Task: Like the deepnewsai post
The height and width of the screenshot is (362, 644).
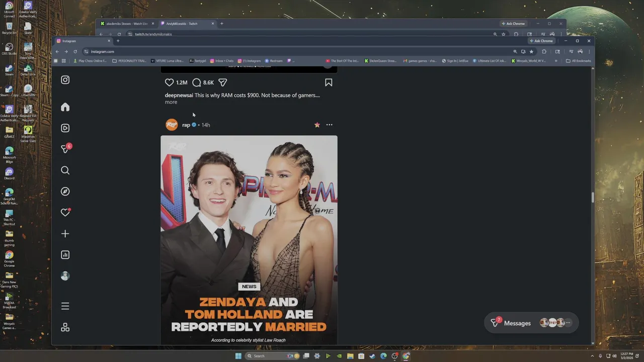Action: click(x=170, y=82)
